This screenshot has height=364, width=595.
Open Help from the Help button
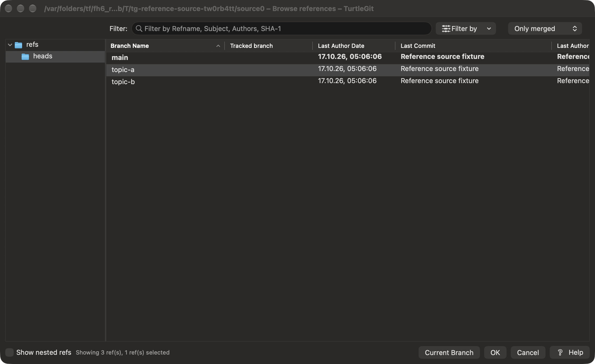(x=570, y=352)
